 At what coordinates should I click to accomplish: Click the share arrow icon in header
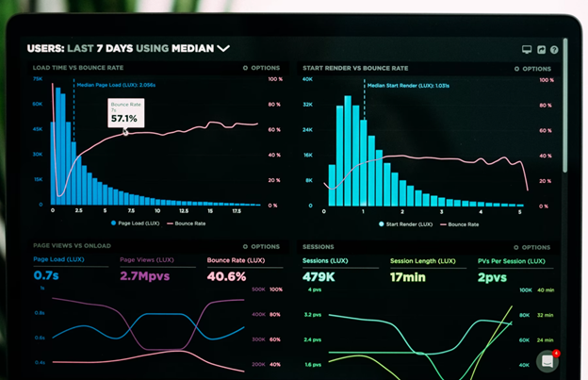point(541,50)
